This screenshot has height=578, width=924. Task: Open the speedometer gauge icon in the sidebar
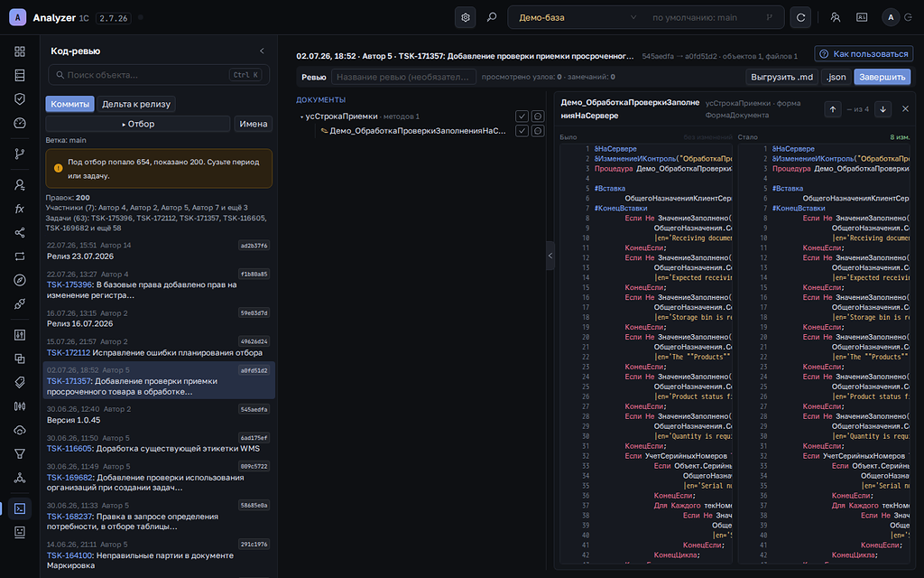20,123
